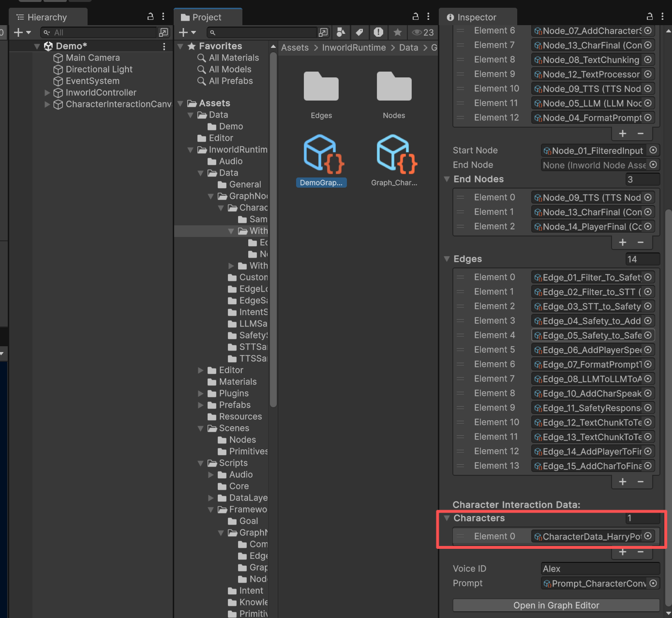This screenshot has height=618, width=672.
Task: Click the Search by Label tag icon
Action: 359,32
